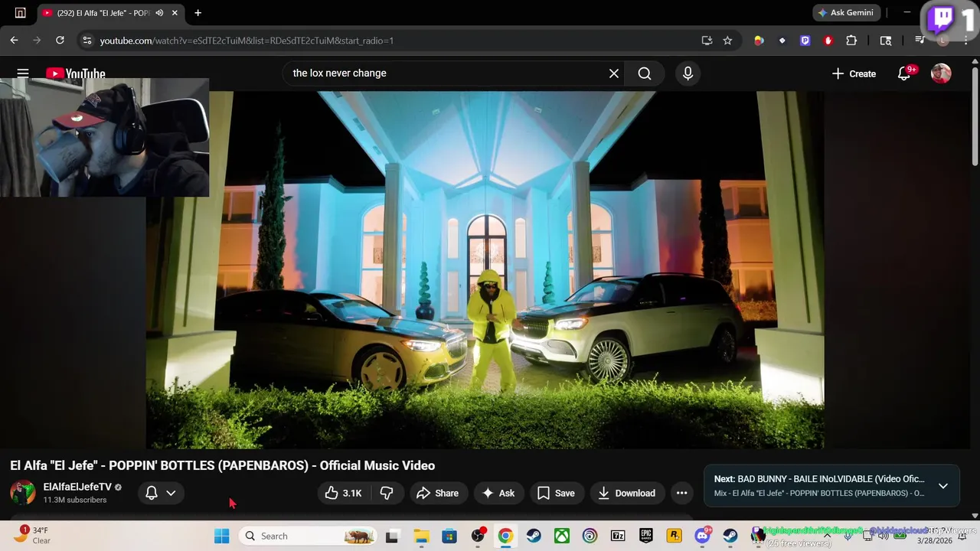Open Task View from the taskbar
Screen dimensions: 980x551
pos(393,536)
